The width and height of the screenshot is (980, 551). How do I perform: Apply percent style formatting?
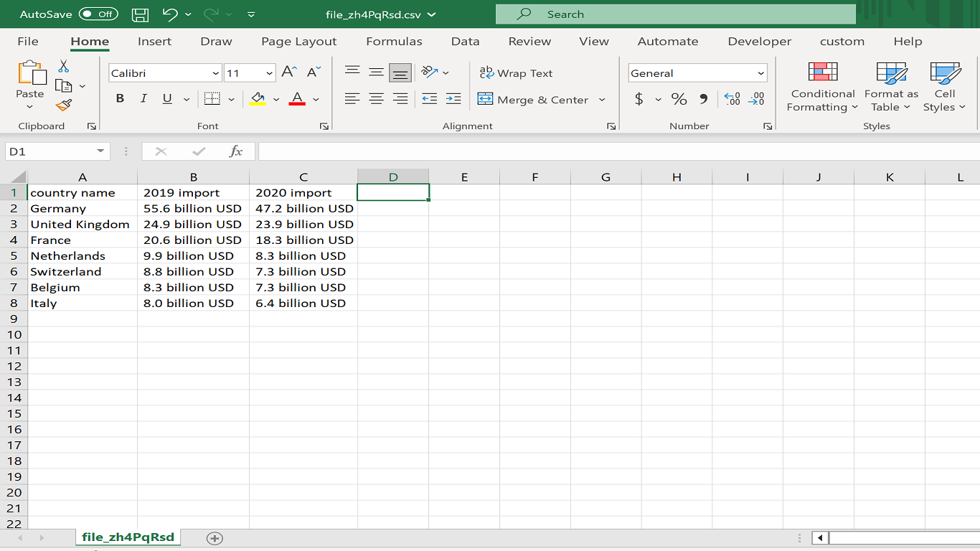point(679,99)
